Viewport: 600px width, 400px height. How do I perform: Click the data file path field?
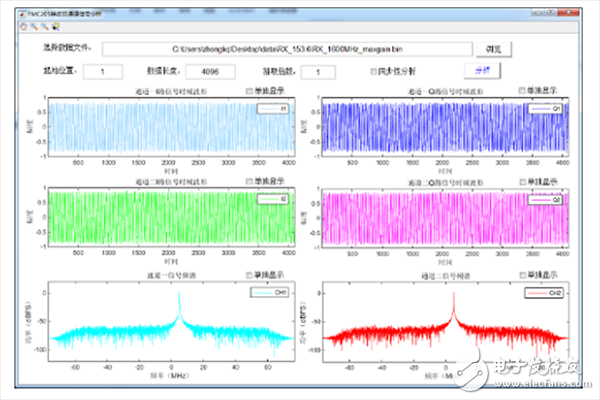288,48
